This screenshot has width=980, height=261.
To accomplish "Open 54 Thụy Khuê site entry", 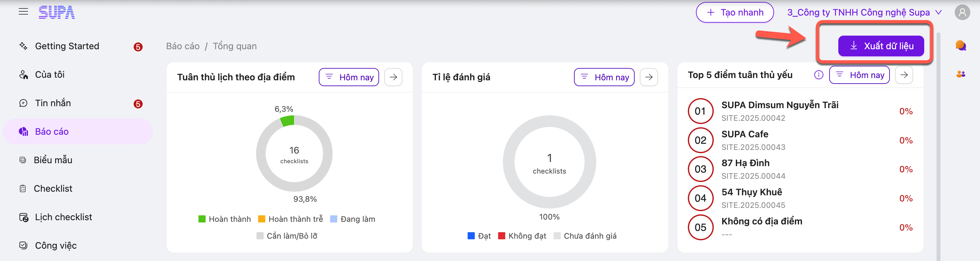I will (x=752, y=192).
